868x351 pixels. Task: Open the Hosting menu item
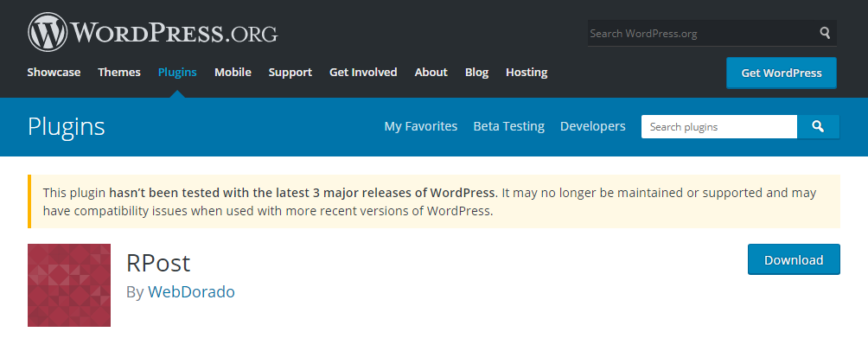527,73
